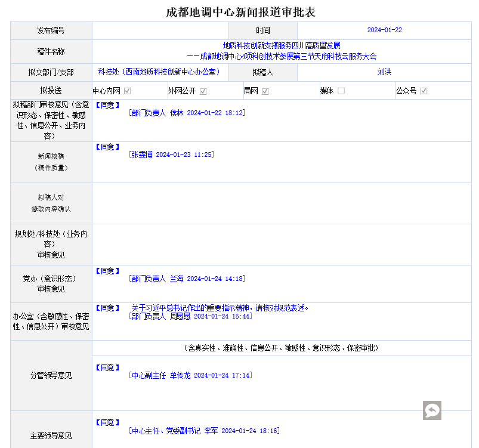Screen dimensions: 479x448
Task: Click the reply arrow floating icon
Action: point(432,410)
